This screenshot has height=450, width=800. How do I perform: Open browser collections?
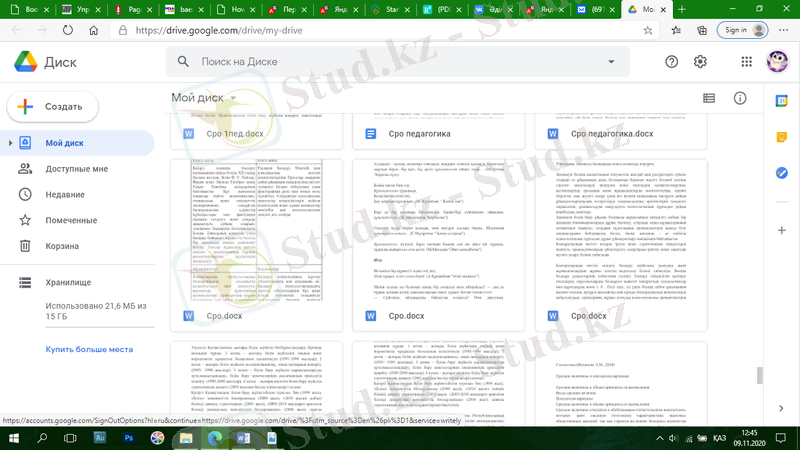(x=702, y=30)
